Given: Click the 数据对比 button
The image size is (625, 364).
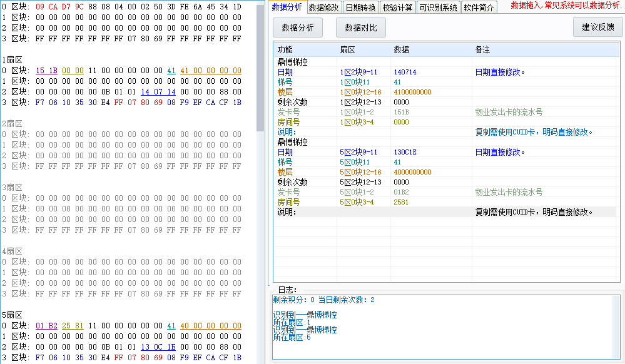Looking at the screenshot, I should pos(361,28).
